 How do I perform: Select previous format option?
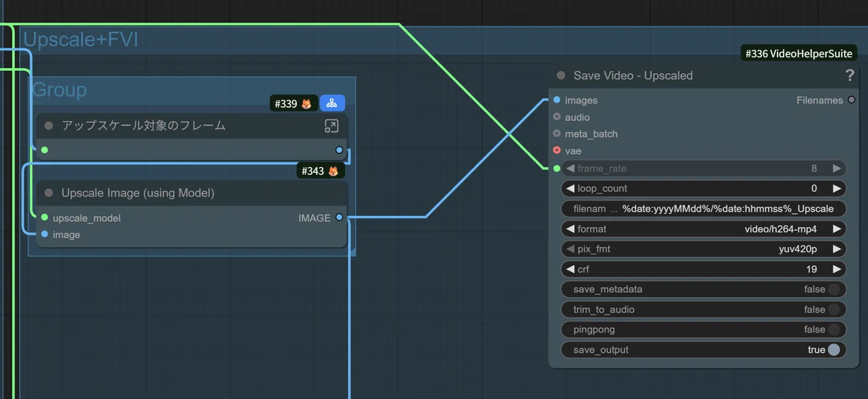coord(570,229)
